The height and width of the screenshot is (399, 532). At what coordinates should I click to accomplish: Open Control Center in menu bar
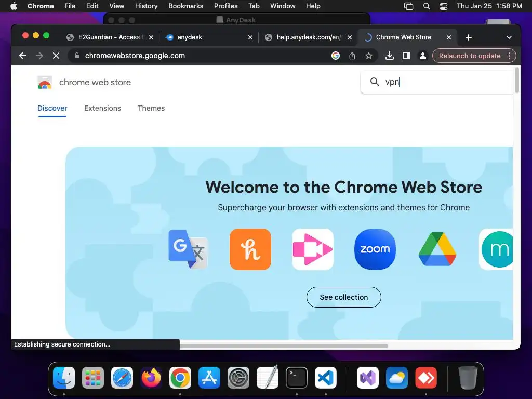tap(444, 6)
